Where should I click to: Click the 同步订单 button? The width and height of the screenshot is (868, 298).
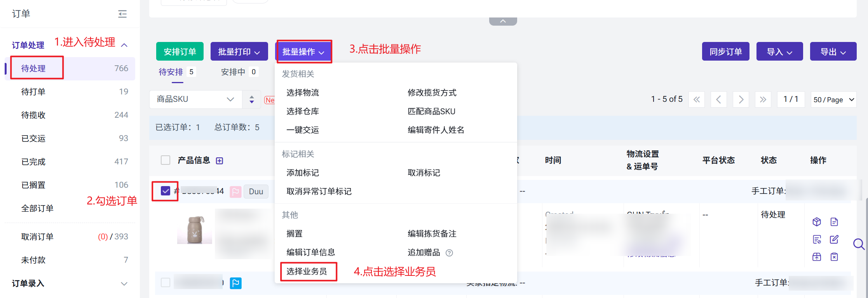tap(725, 52)
